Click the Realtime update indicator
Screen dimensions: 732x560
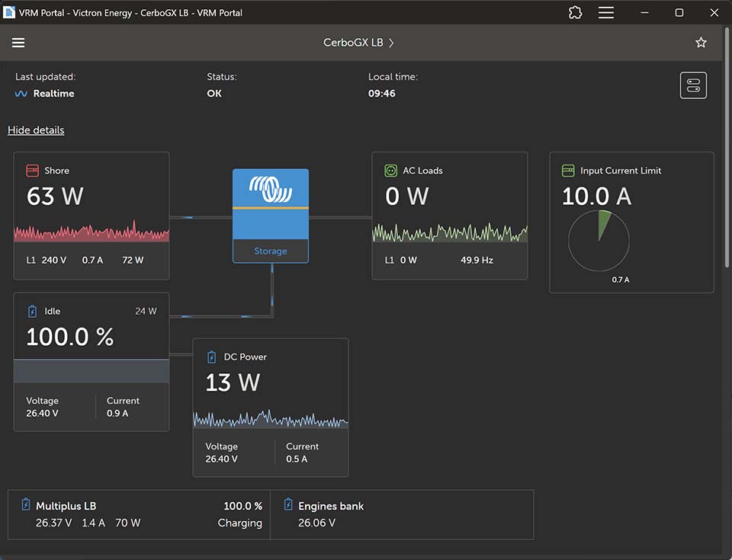point(45,93)
